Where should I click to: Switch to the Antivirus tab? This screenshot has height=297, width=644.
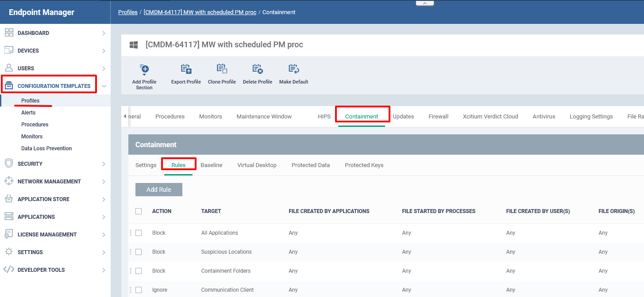544,117
